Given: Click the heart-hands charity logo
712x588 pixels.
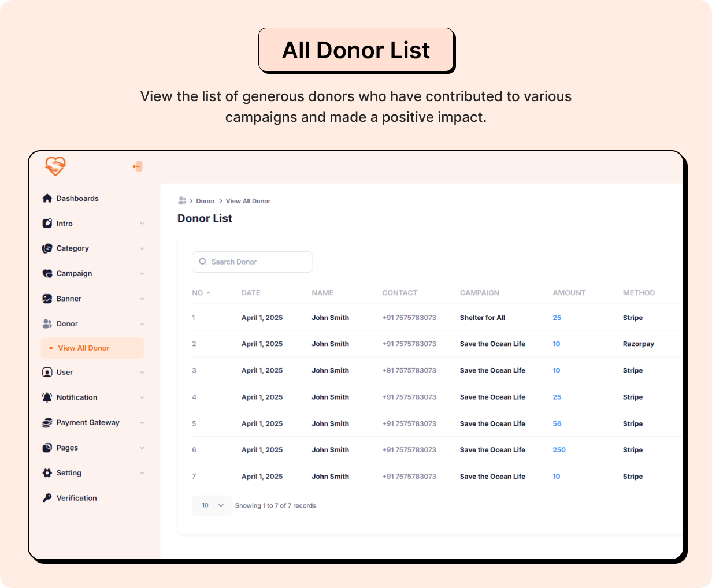Looking at the screenshot, I should click(55, 166).
